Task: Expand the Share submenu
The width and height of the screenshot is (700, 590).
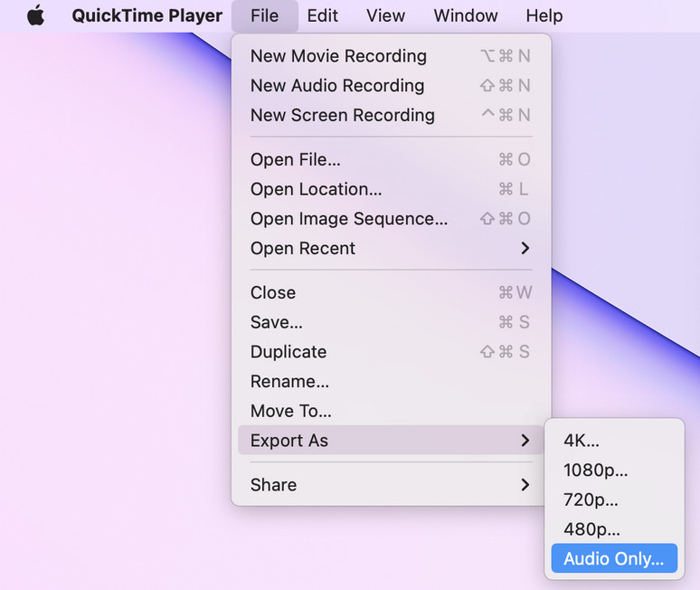Action: pyautogui.click(x=391, y=485)
